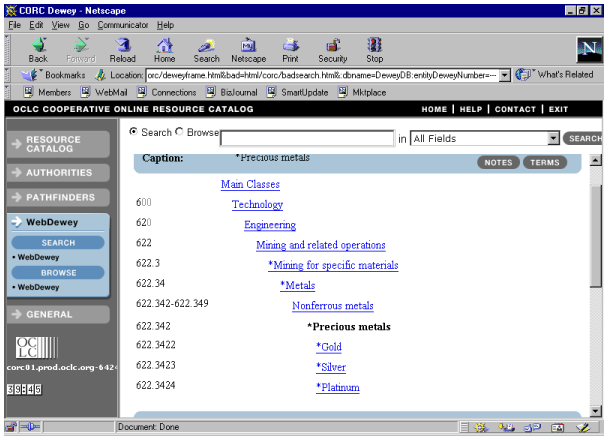Viewport: 609px width, 443px height.
Task: Open the Technology link
Action: [257, 205]
